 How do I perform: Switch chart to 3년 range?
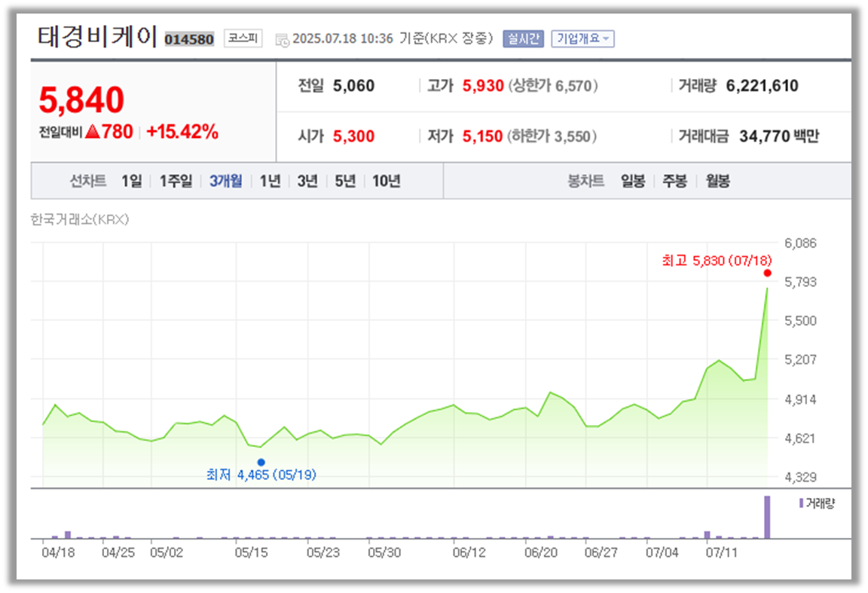click(x=307, y=181)
